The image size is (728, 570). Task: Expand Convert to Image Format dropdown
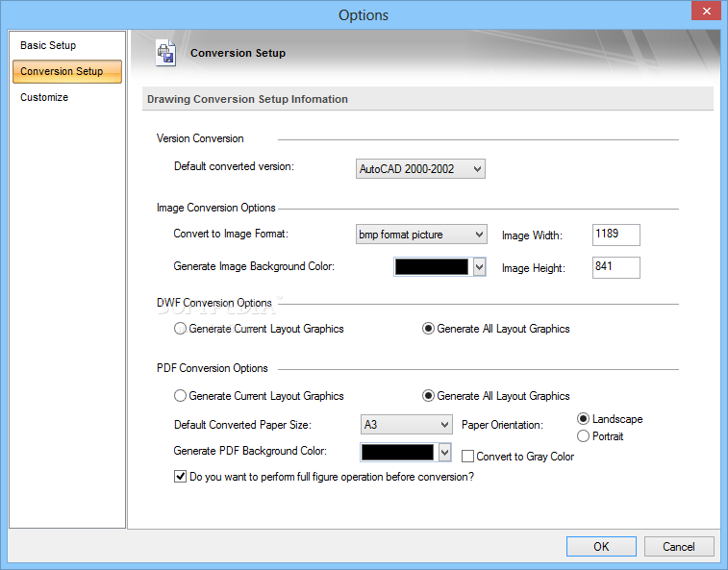click(421, 235)
